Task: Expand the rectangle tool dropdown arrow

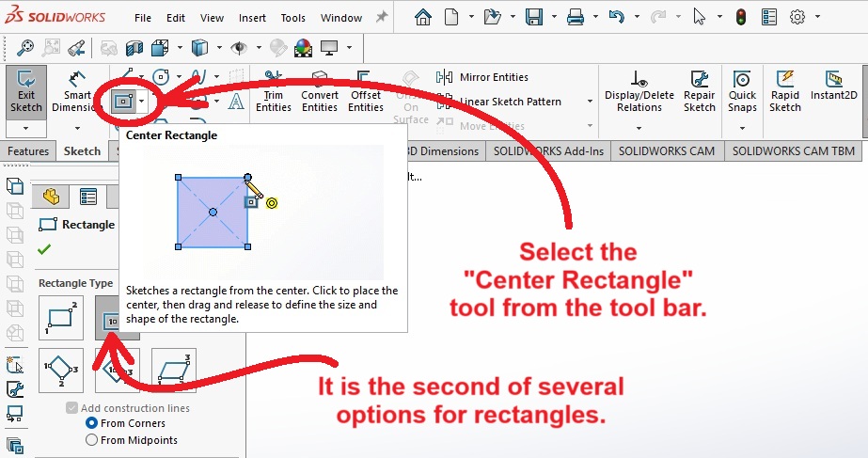Action: click(x=141, y=101)
